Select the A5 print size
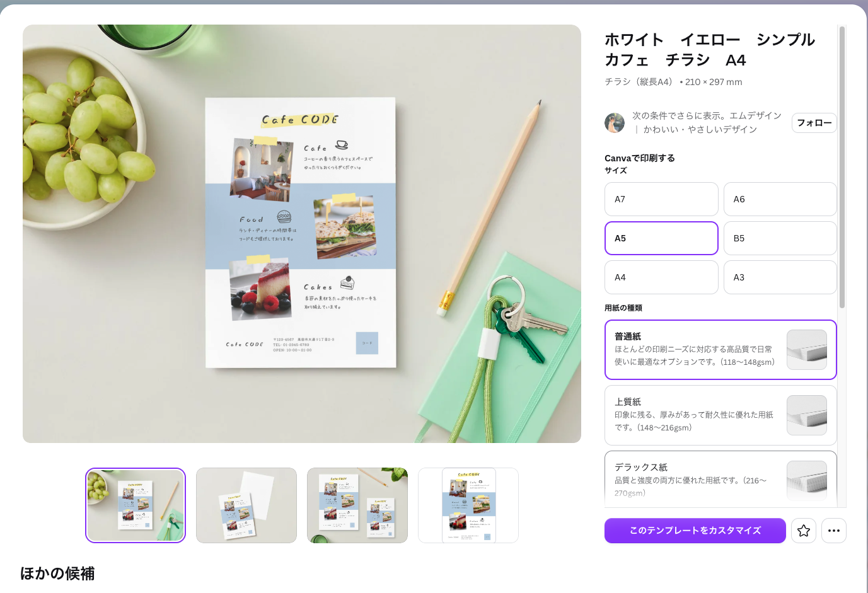This screenshot has width=868, height=593. [661, 238]
